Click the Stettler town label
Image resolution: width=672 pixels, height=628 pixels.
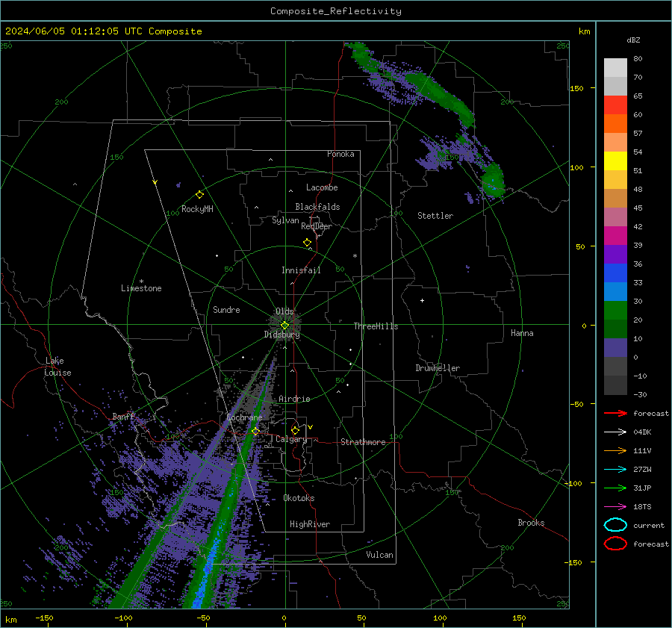pyautogui.click(x=435, y=216)
